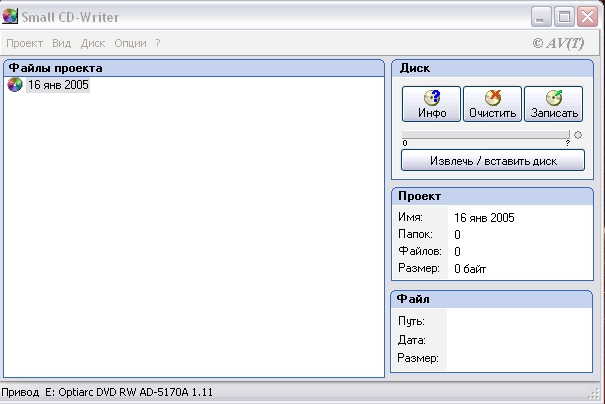Select the 16 янв 2005 project tree item

[58, 85]
